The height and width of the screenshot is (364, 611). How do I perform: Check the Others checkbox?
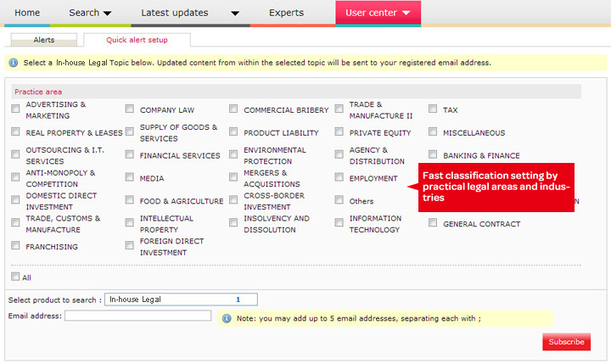click(339, 199)
